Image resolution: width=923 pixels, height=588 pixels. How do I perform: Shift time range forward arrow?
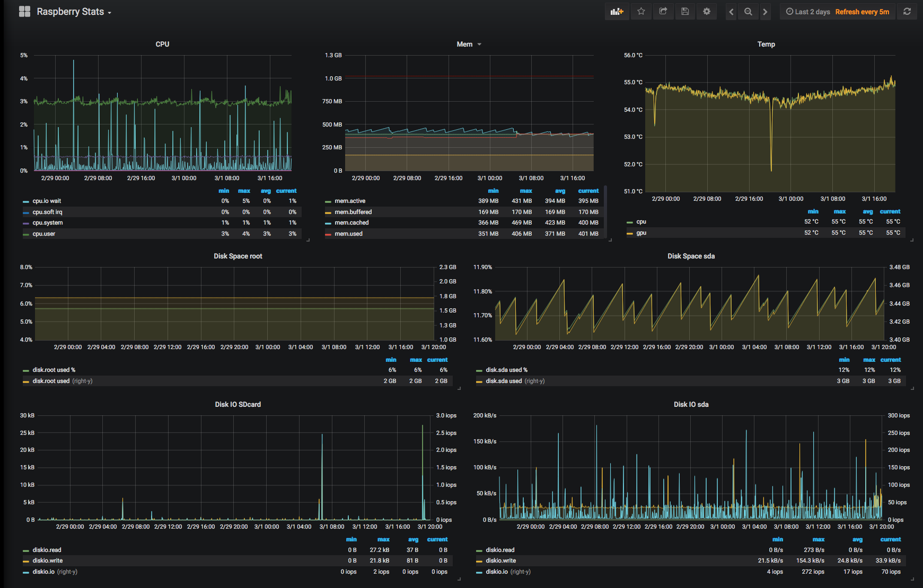[765, 12]
